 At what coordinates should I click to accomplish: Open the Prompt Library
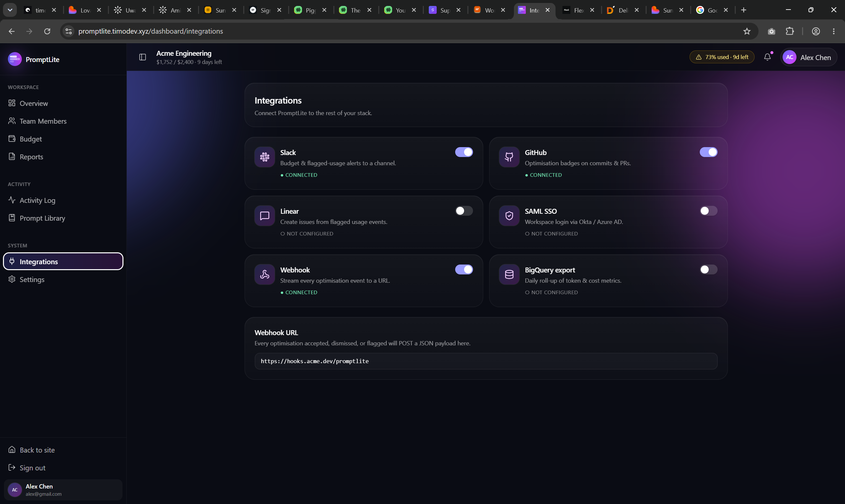[63, 218]
